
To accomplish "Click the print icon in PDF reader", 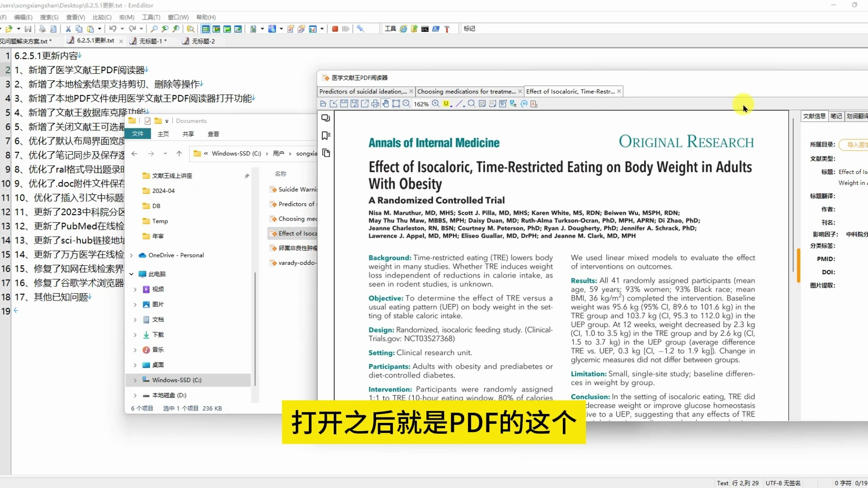I will 375,104.
